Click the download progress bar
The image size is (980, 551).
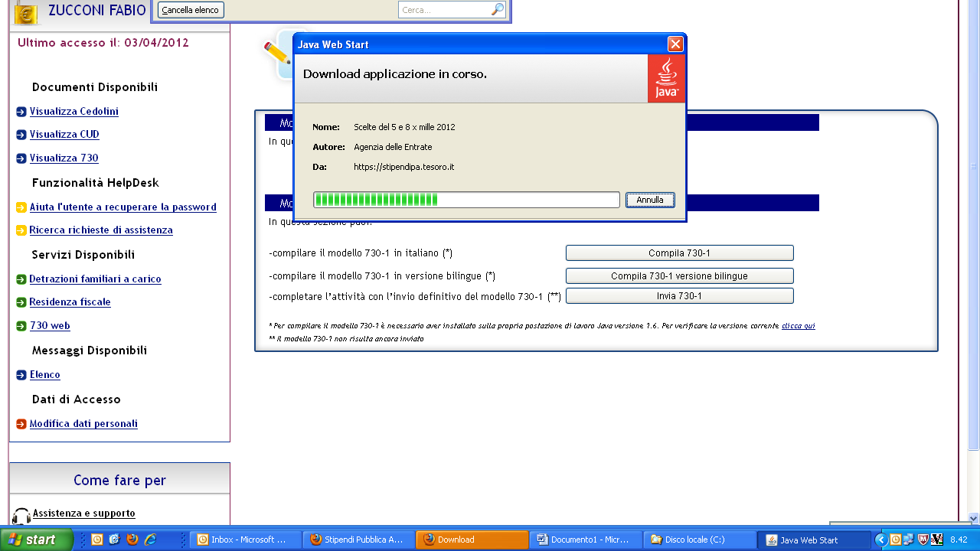pyautogui.click(x=466, y=200)
